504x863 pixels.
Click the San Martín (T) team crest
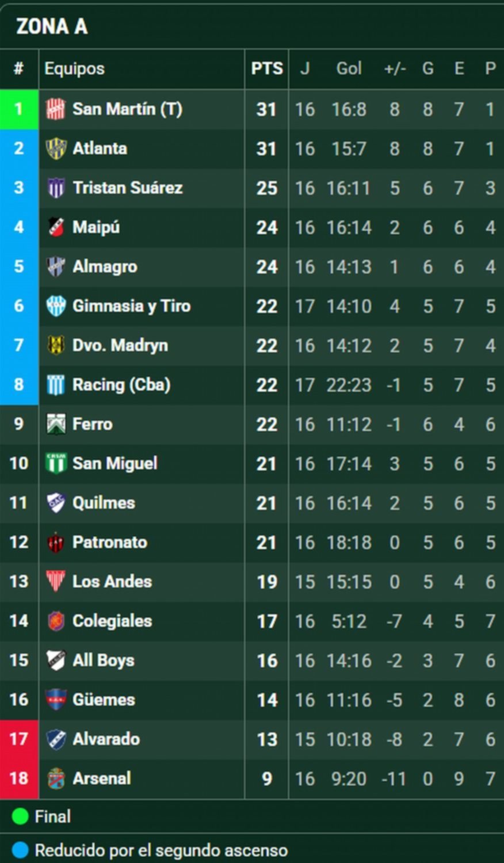56,109
